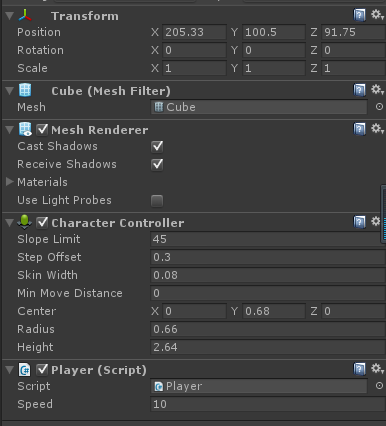Open Mesh Filter gear settings menu
This screenshot has height=426, width=386.
tap(377, 90)
